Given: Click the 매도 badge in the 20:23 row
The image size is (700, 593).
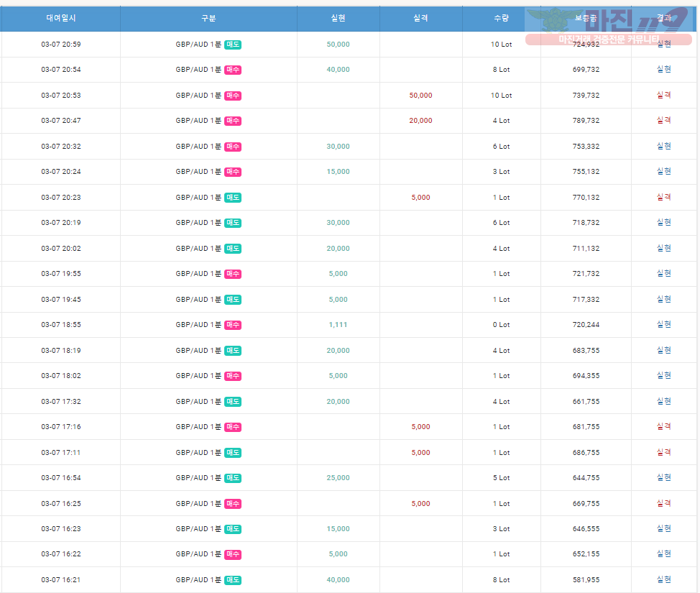Looking at the screenshot, I should pyautogui.click(x=233, y=198).
